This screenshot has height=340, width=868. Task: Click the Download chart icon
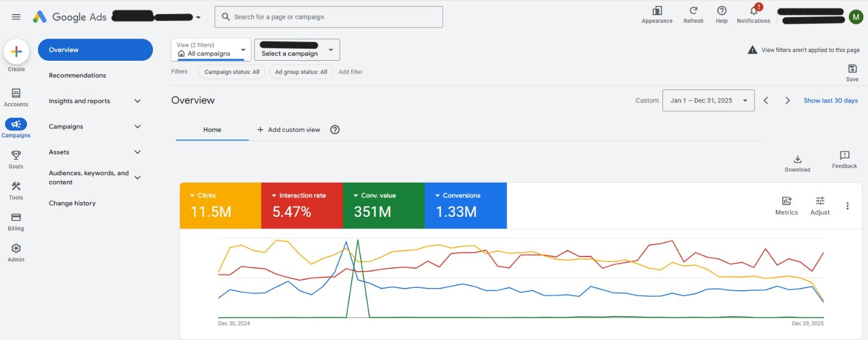click(x=797, y=159)
